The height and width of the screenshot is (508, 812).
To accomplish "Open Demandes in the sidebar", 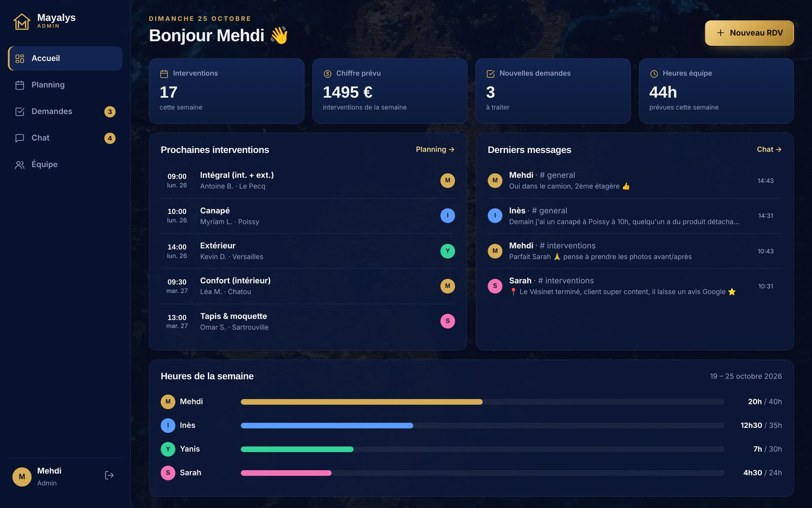I will click(65, 111).
